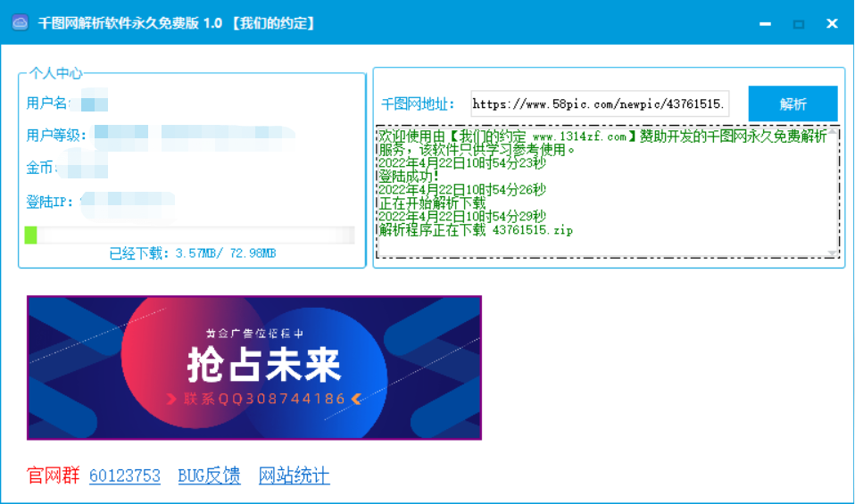
Task: Click the 登陆IP label
Action: 50,202
